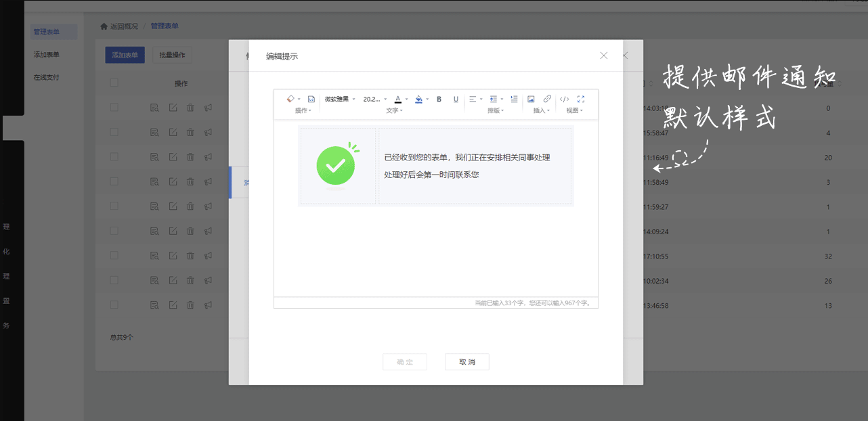Click the increase indent icon
Screen dimensions: 868x421
pos(514,99)
